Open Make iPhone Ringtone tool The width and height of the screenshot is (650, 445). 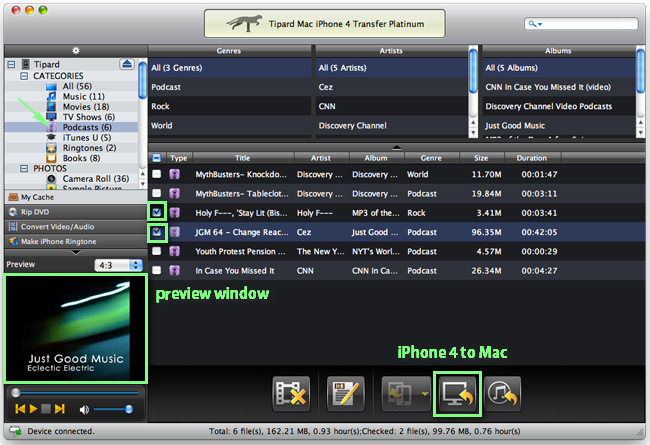click(75, 241)
